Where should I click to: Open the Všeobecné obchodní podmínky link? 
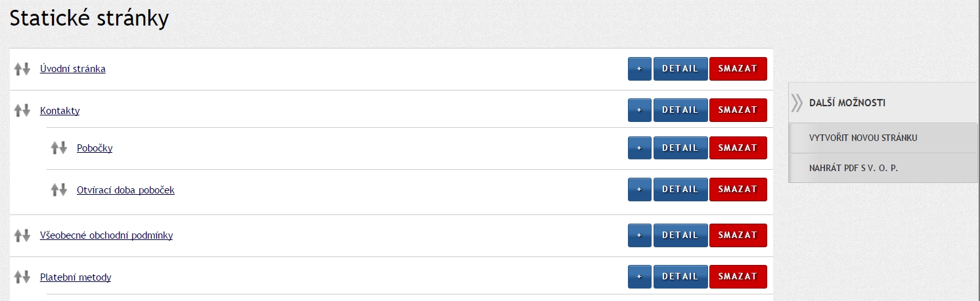(x=106, y=235)
